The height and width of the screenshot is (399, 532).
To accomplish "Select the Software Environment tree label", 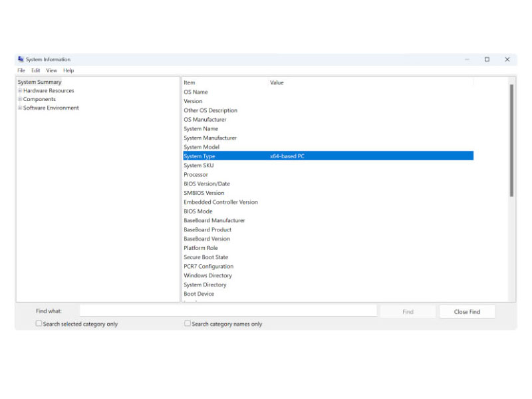I will pyautogui.click(x=51, y=108).
